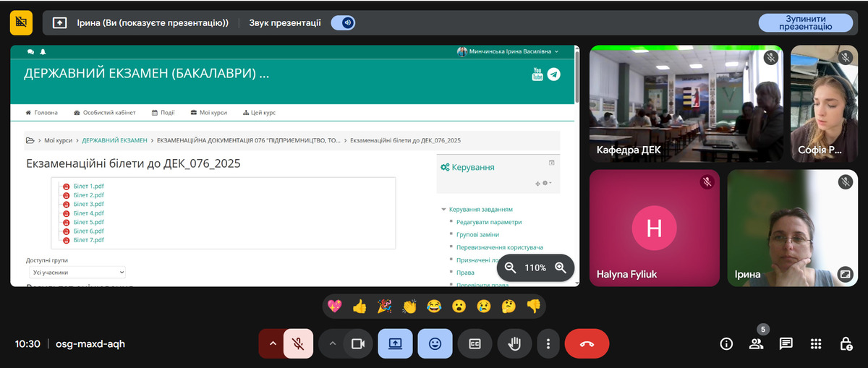
Task: Zoom out of the shared presentation
Action: [x=511, y=268]
